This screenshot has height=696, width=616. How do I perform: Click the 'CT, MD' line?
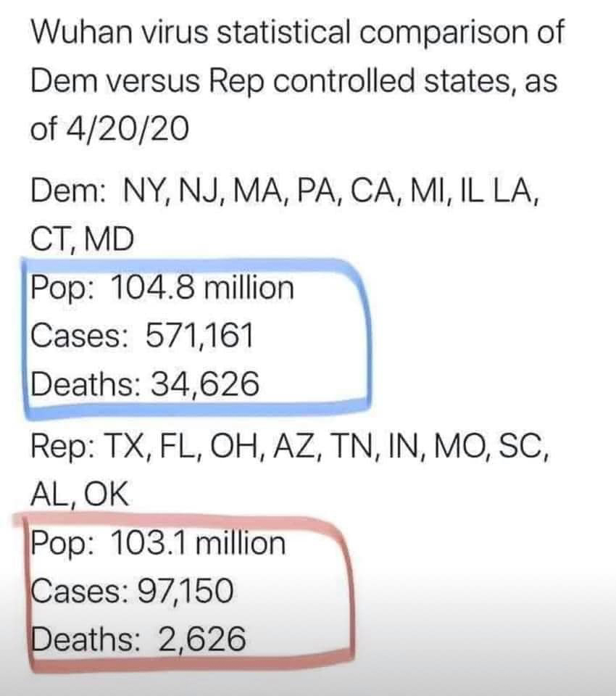tap(82, 239)
